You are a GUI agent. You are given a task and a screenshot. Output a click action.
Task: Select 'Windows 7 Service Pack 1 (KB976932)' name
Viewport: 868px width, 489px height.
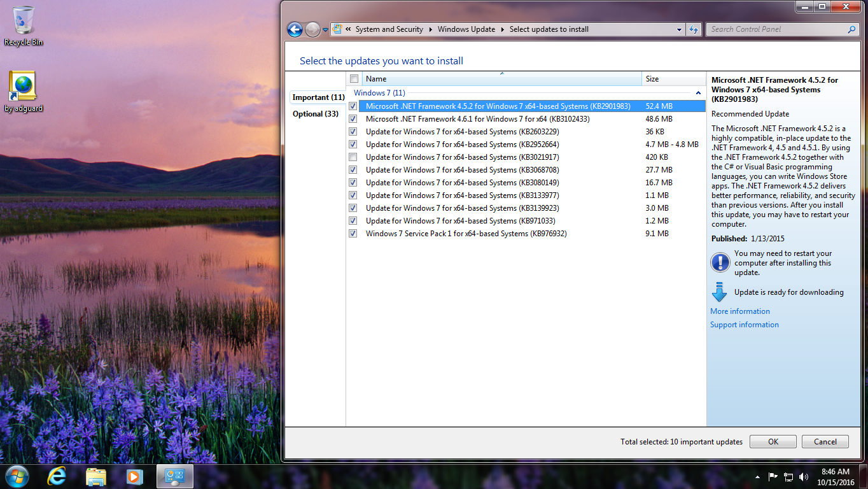466,234
